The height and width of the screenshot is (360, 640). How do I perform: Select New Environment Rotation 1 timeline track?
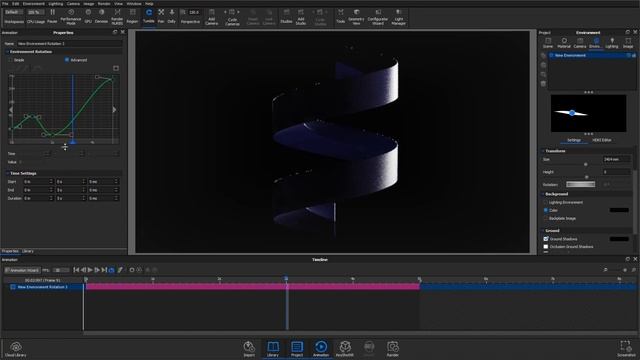[42, 287]
